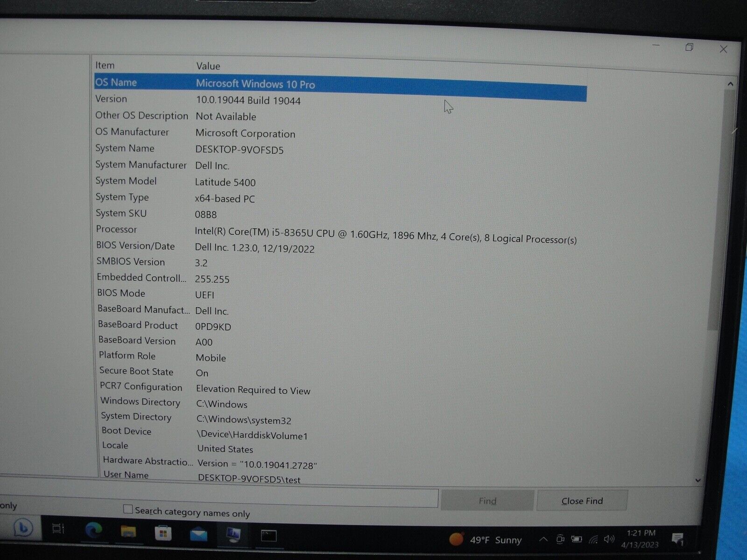747x560 pixels.
Task: Open Wi-Fi network tray icon
Action: pyautogui.click(x=593, y=540)
